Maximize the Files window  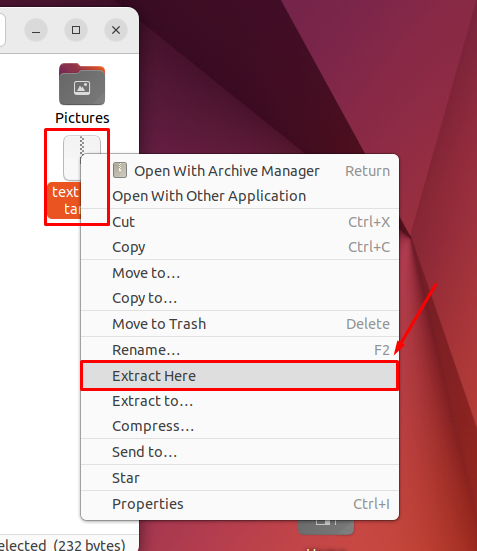tap(76, 30)
